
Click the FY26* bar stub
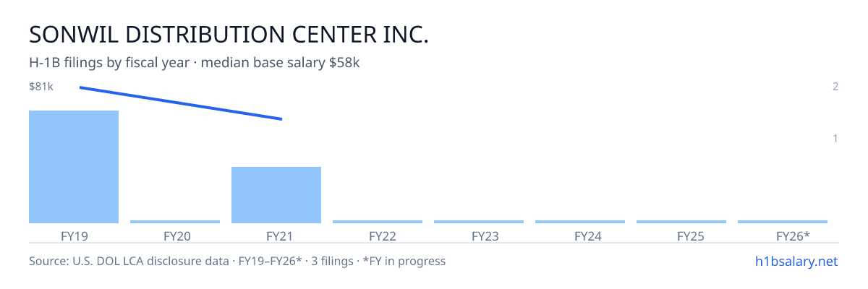point(783,222)
